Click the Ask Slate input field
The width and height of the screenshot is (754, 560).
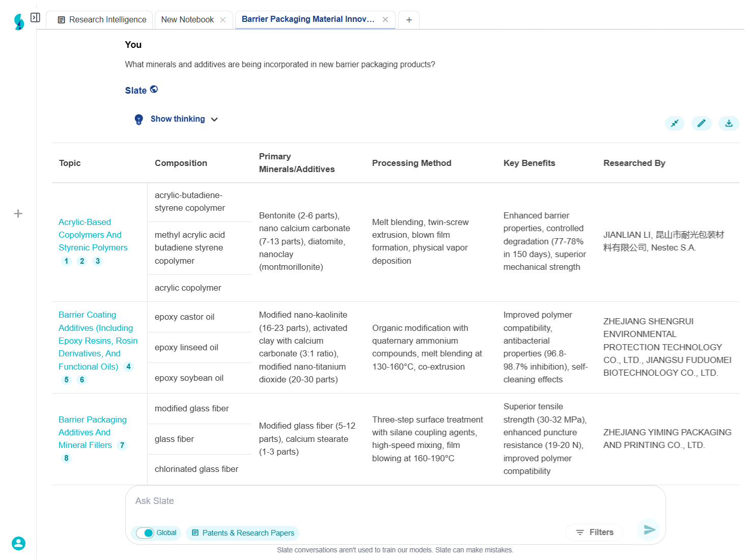pos(395,501)
